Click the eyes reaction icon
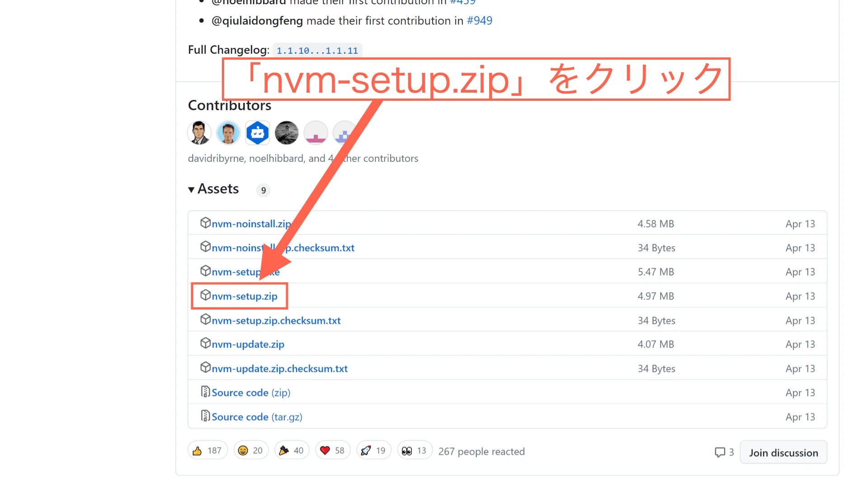This screenshot has height=488, width=868. coord(408,450)
